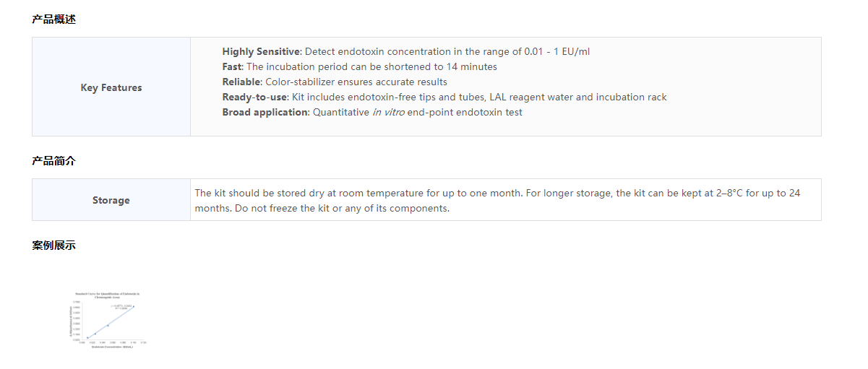Viewport: 868px width, 369px height.
Task: Click the 'Broad application' feature label
Action: pyautogui.click(x=265, y=112)
